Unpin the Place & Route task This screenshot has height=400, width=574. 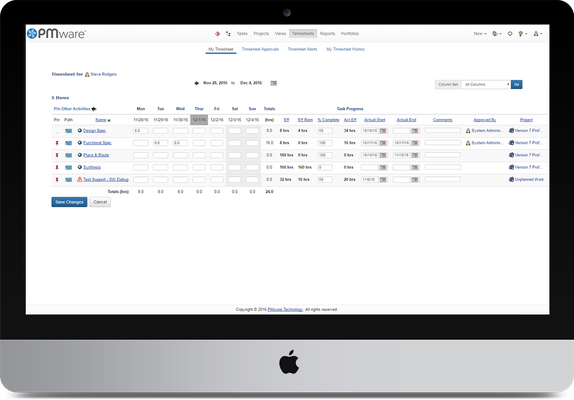(x=57, y=155)
